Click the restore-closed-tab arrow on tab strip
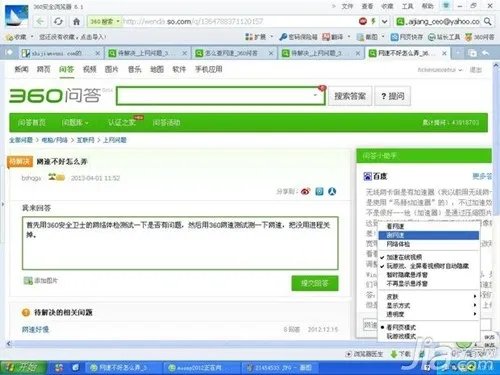The height and width of the screenshot is (375, 500). point(486,53)
